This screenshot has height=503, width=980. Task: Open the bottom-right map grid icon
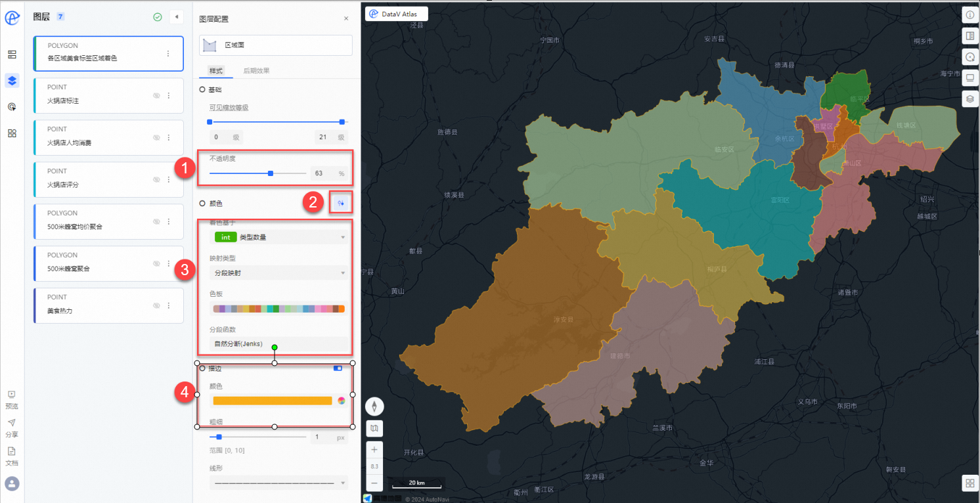pyautogui.click(x=969, y=483)
